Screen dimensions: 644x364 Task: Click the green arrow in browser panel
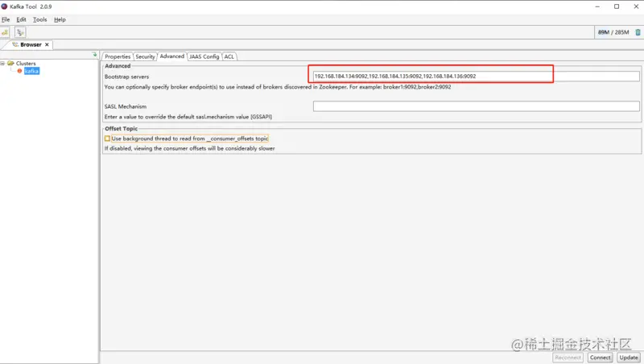click(x=95, y=54)
